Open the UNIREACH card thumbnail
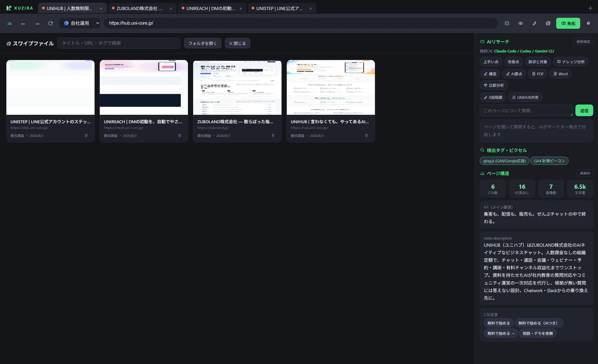 [x=144, y=87]
